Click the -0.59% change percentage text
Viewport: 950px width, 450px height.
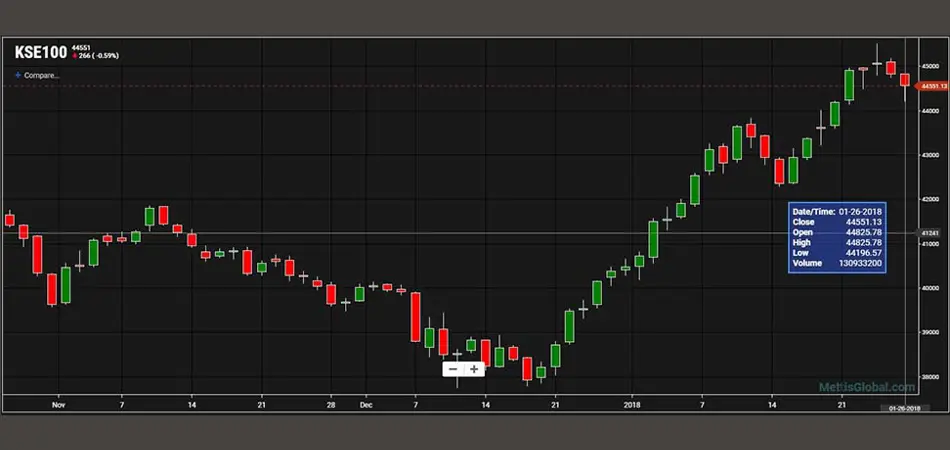(x=106, y=56)
